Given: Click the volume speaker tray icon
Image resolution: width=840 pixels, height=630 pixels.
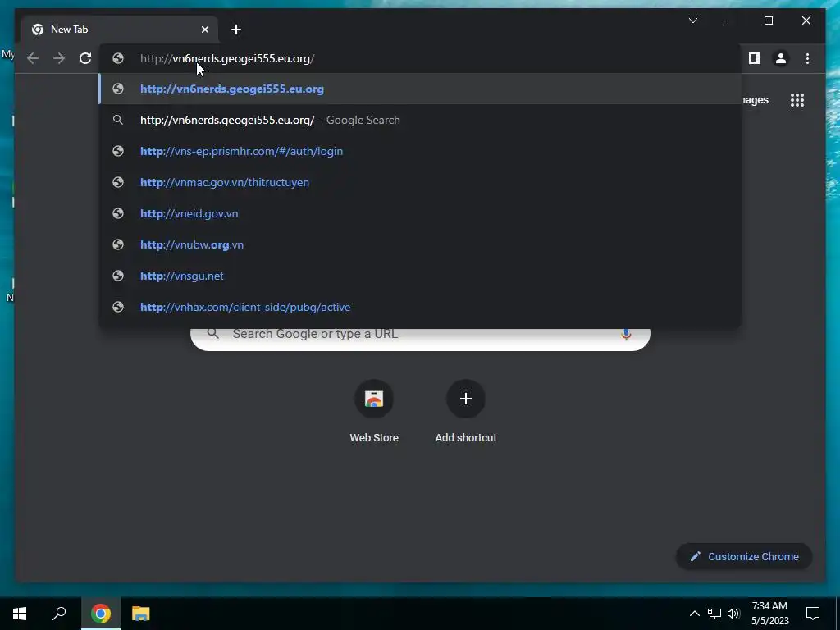Looking at the screenshot, I should pos(733,614).
